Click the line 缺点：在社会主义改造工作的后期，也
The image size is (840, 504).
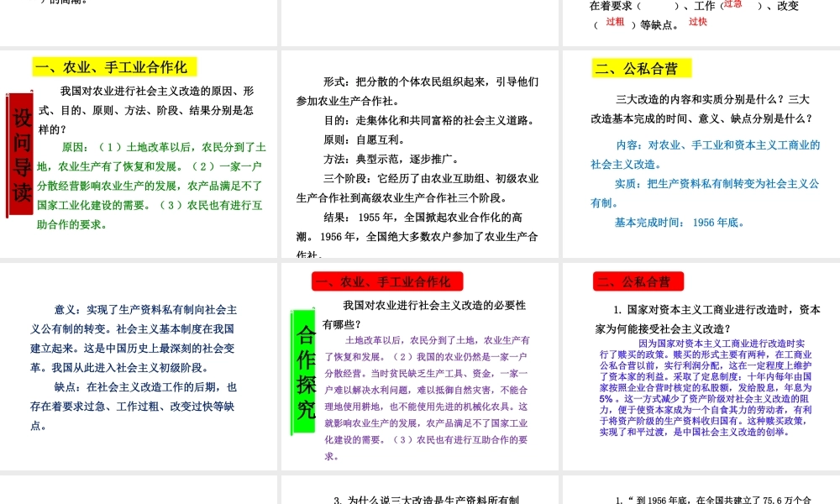coord(145,387)
